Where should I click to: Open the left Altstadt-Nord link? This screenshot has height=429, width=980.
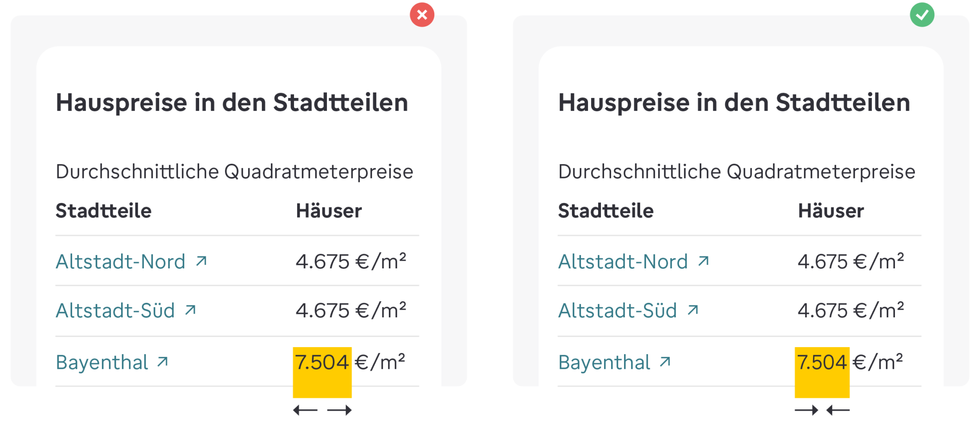click(131, 261)
